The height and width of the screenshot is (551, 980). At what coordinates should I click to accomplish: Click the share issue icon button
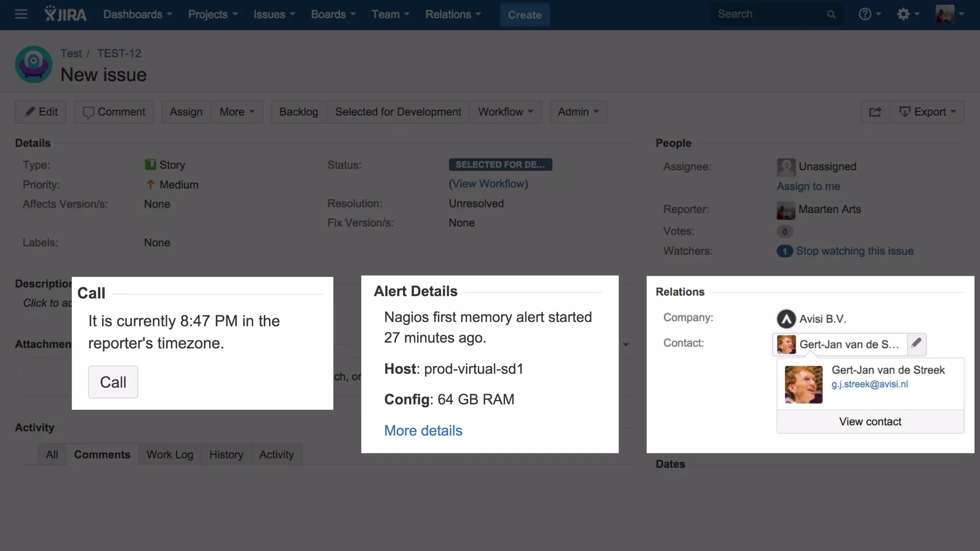pos(875,112)
